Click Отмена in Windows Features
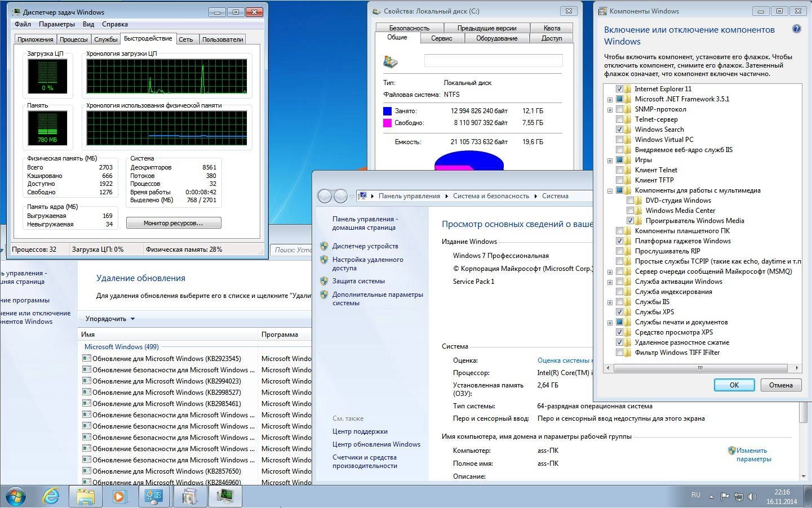This screenshot has height=508, width=812. coord(781,385)
